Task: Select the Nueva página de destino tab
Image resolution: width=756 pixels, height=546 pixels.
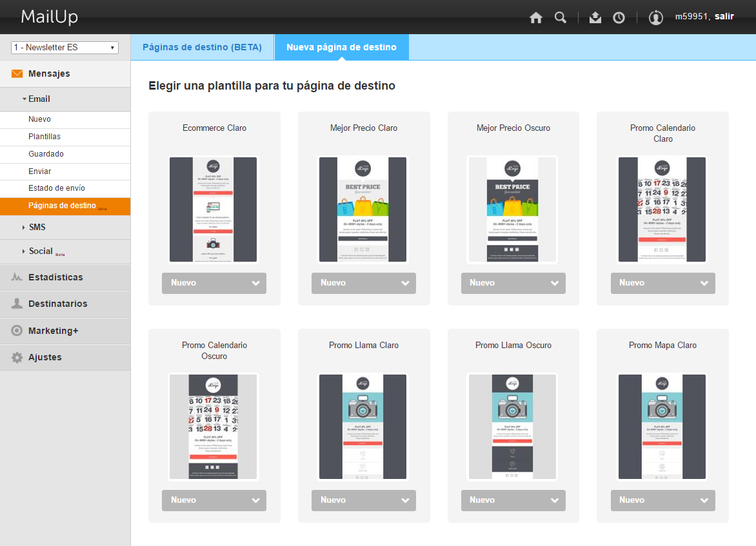Action: coord(341,47)
